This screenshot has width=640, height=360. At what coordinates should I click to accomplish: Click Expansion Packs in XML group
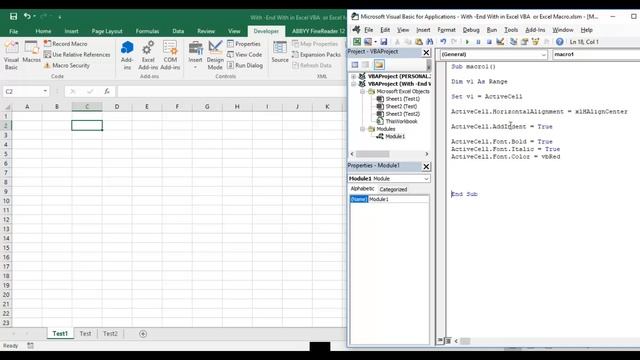316,54
